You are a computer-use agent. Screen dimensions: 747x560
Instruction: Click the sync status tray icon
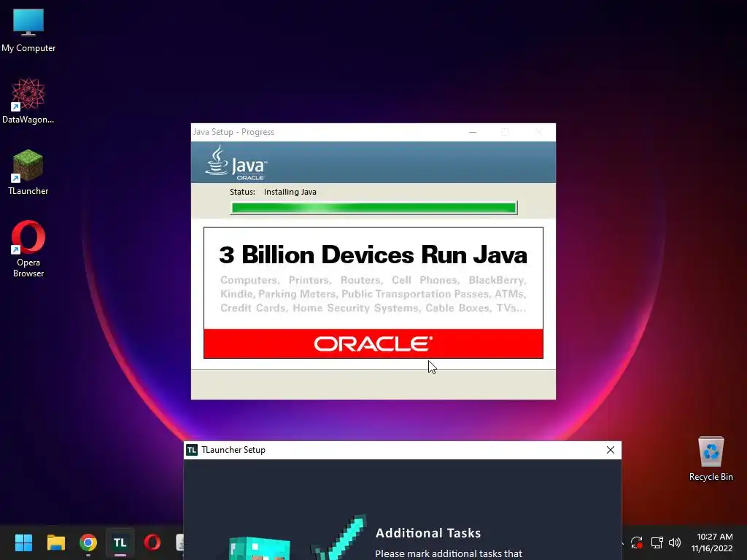[636, 542]
